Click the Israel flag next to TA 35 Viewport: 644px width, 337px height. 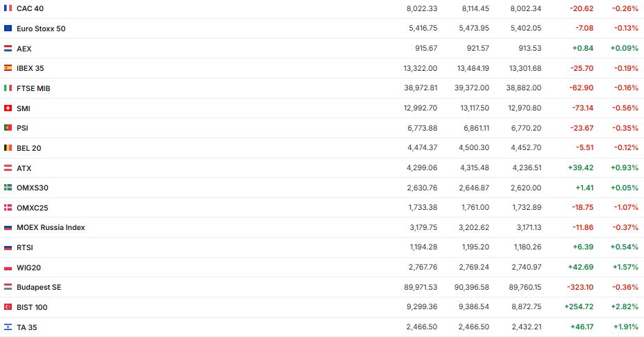coord(8,327)
